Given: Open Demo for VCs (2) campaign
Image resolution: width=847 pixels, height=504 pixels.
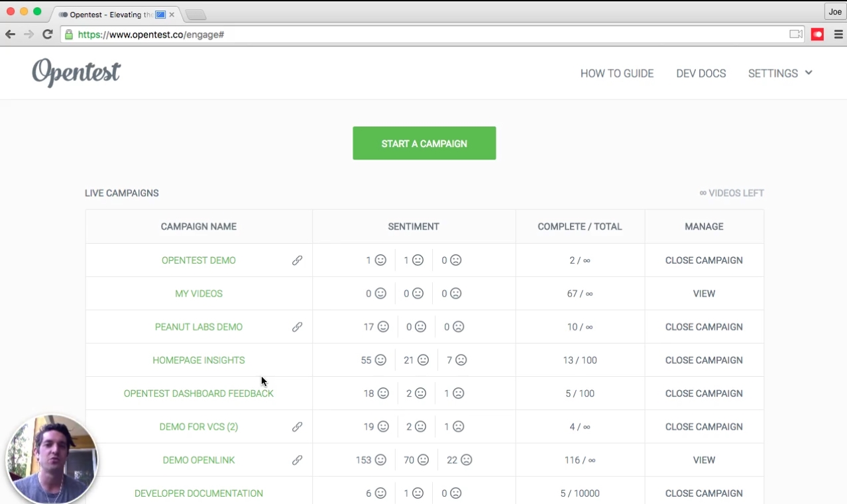Looking at the screenshot, I should pos(199,427).
